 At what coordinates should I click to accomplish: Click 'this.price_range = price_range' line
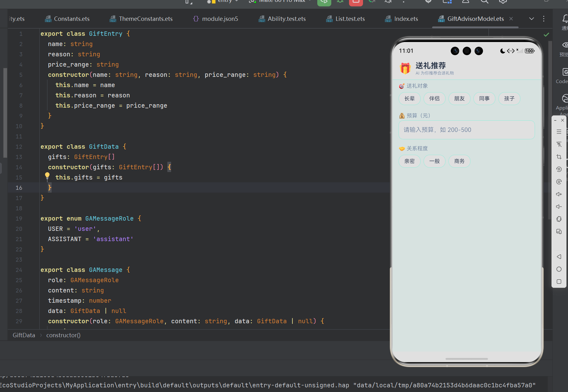pyautogui.click(x=111, y=105)
